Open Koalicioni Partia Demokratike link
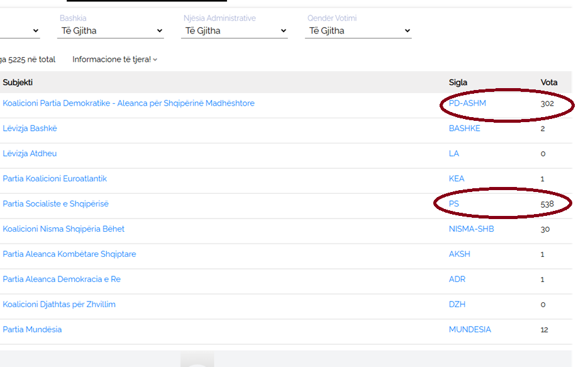The width and height of the screenshot is (588, 367). 129,103
